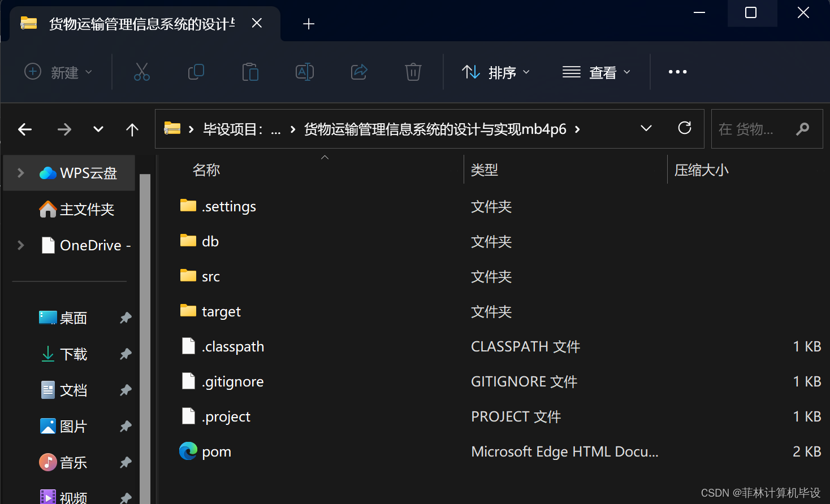This screenshot has height=504, width=830.
Task: Open a new tab with plus button
Action: [308, 24]
